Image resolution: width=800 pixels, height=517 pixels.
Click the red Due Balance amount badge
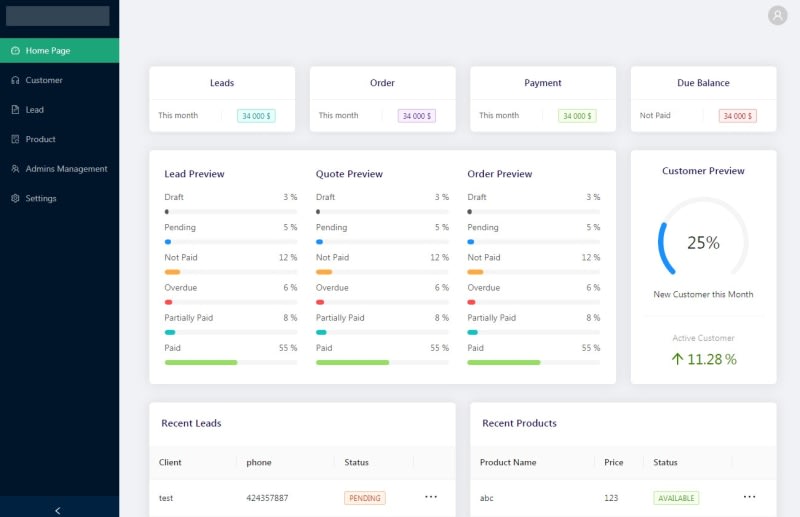[x=738, y=116]
